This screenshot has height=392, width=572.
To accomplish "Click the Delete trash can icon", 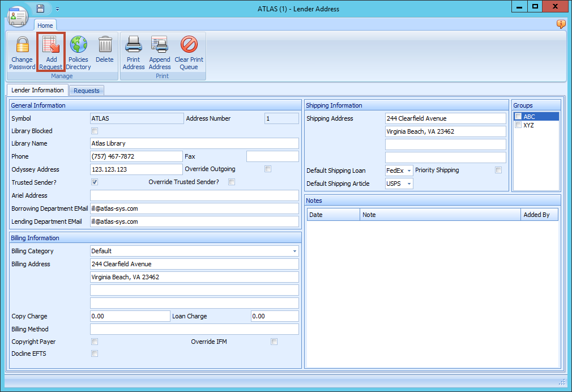I will [105, 45].
